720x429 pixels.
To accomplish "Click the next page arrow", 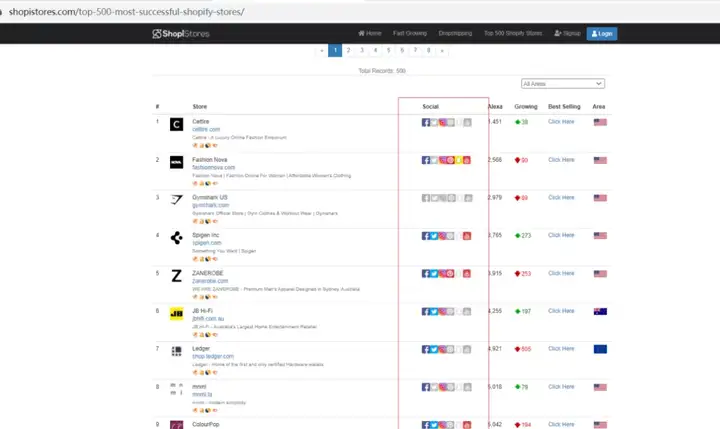I will pyautogui.click(x=442, y=51).
